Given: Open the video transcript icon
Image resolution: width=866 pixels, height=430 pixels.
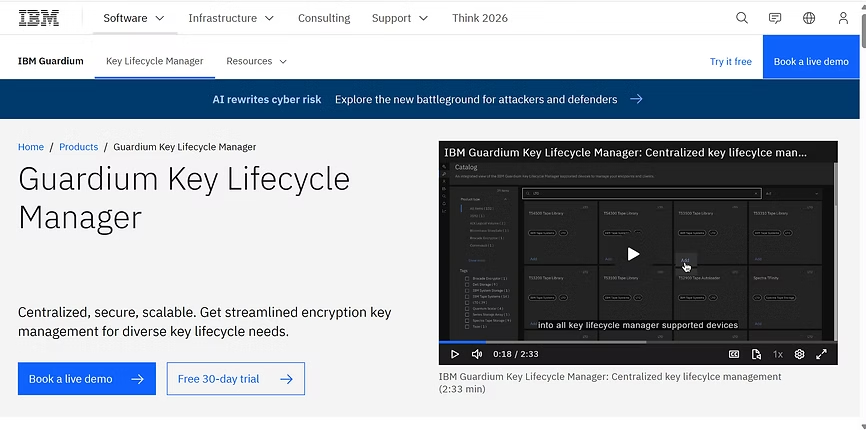Looking at the screenshot, I should click(x=756, y=354).
